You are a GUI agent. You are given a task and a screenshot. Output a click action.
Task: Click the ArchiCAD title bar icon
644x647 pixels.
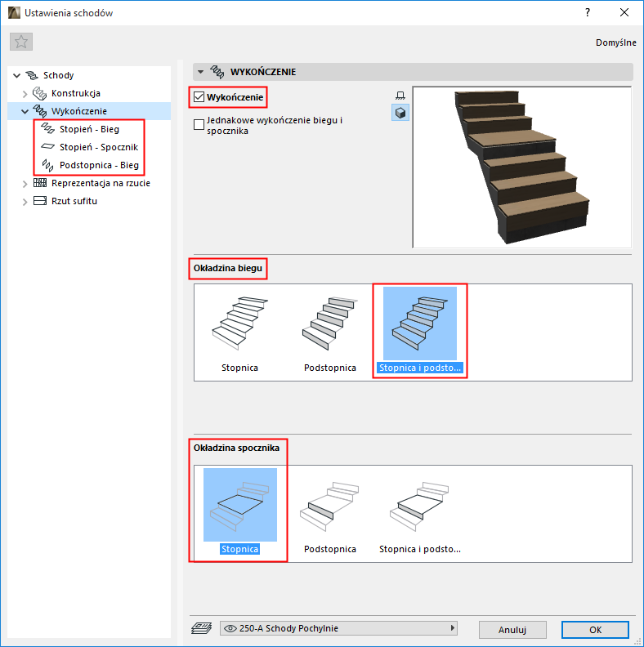tap(14, 13)
